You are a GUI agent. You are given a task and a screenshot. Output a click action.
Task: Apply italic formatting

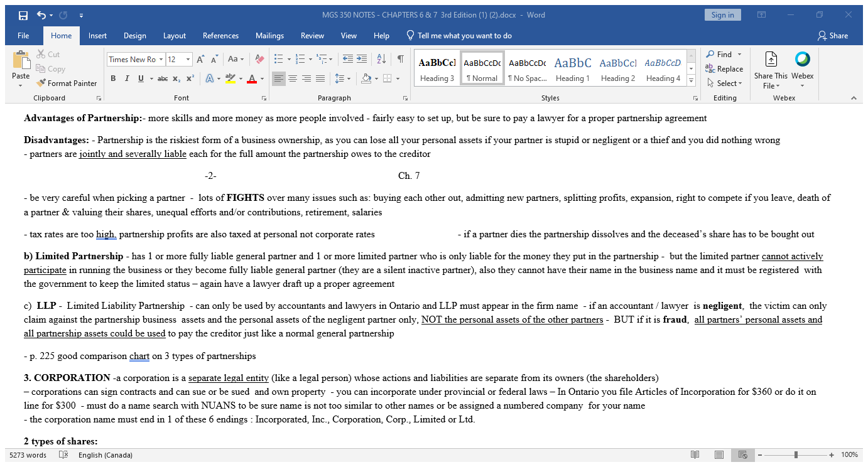tap(127, 78)
